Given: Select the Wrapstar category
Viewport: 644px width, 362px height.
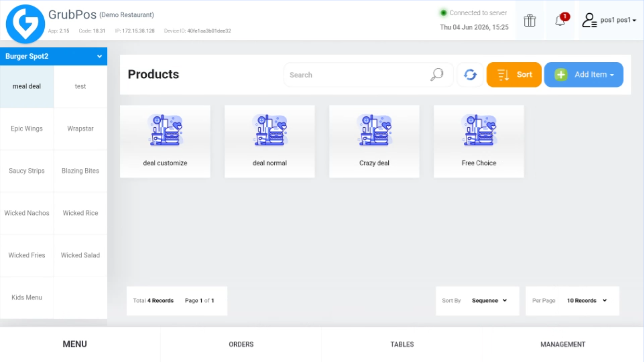Looking at the screenshot, I should click(x=80, y=129).
